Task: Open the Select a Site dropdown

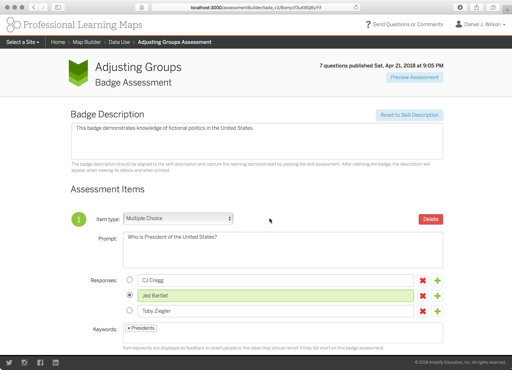Action: 22,42
